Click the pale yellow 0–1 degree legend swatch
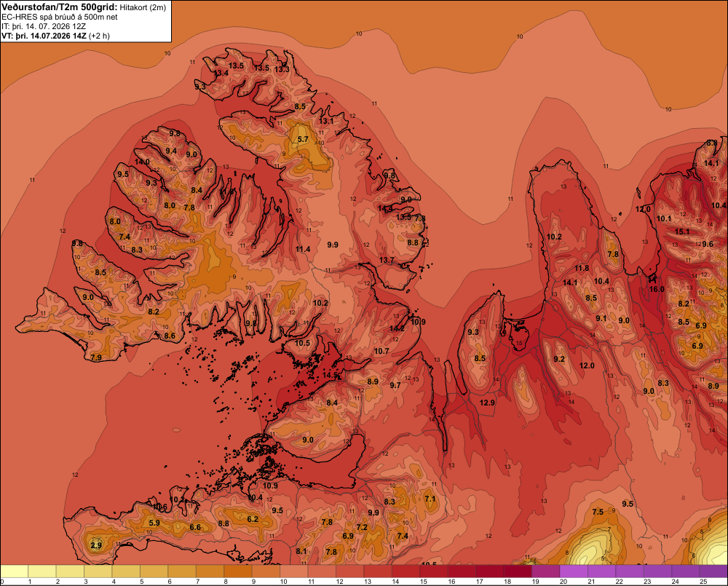Image resolution: width=728 pixels, height=586 pixels. (15, 571)
